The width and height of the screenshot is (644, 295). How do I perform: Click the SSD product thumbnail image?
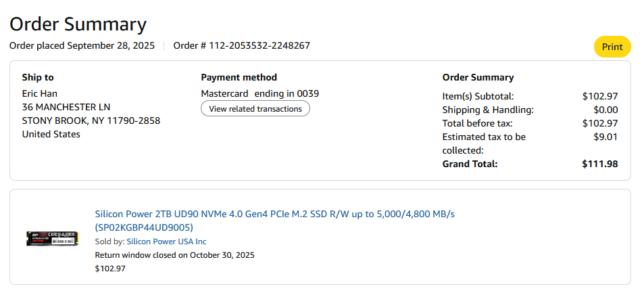(x=52, y=239)
